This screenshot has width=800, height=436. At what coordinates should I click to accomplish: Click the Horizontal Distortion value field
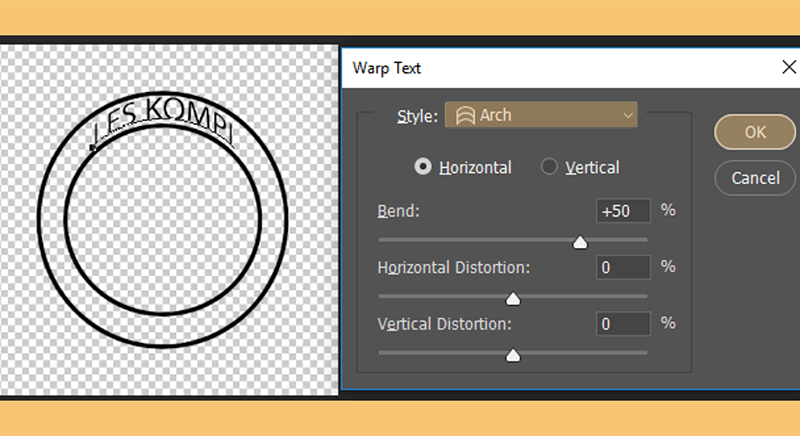(623, 267)
